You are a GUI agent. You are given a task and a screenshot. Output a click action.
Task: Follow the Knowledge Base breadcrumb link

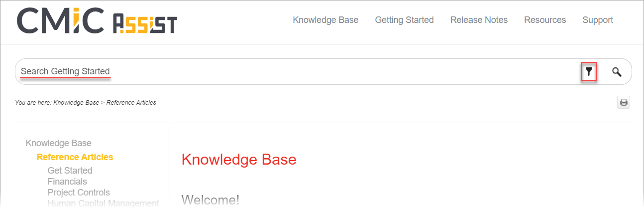[x=76, y=103]
